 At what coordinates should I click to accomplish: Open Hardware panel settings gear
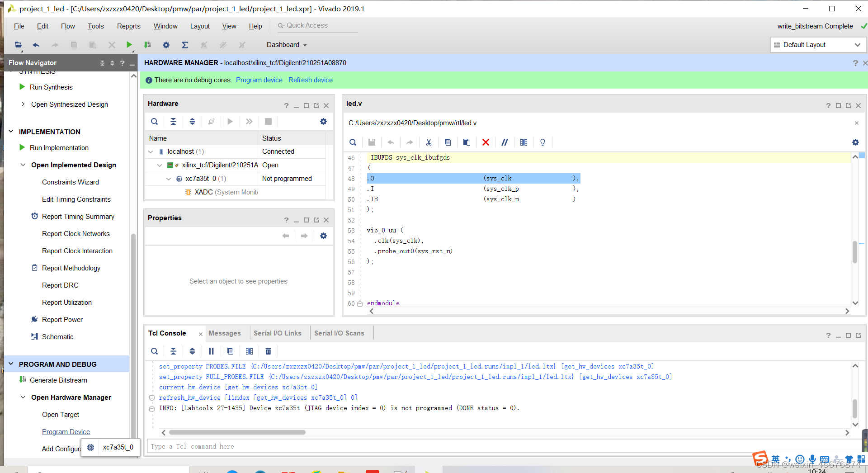(323, 121)
